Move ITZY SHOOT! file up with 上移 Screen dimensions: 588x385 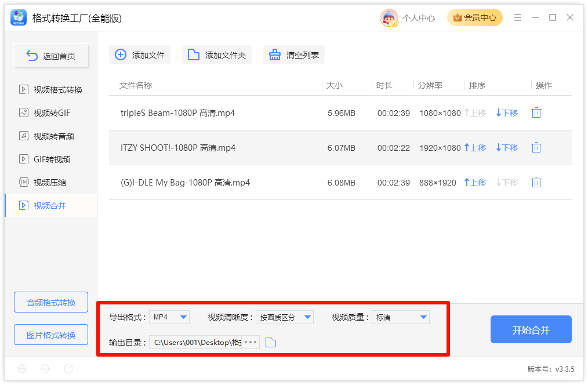[x=475, y=148]
